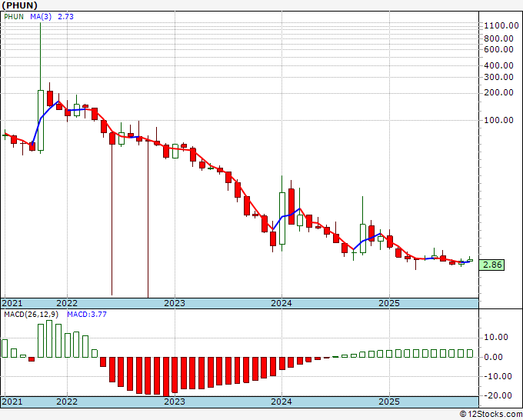
Task: Click 2022 on the price chart timeline
Action: pyautogui.click(x=67, y=303)
